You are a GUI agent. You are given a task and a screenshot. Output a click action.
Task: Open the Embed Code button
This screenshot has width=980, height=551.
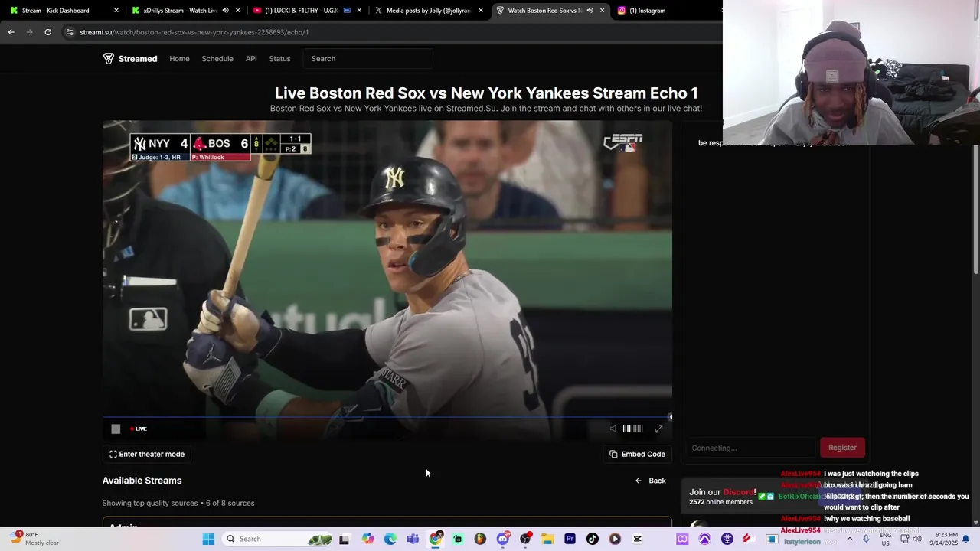pyautogui.click(x=637, y=454)
